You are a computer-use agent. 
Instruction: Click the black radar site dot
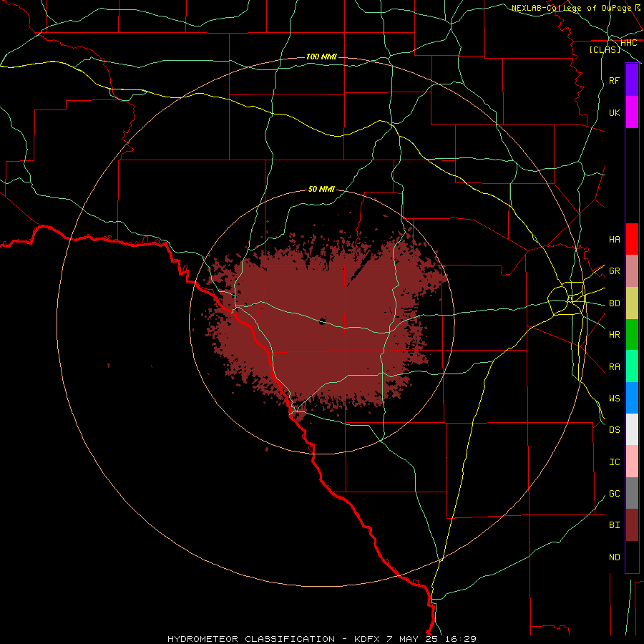[323, 321]
